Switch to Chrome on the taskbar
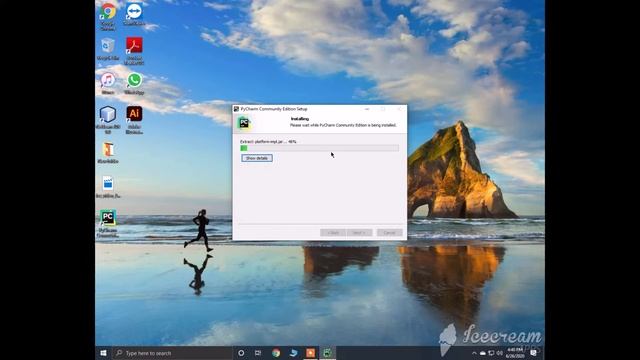Viewport: 640px width, 360px height. [x=276, y=353]
